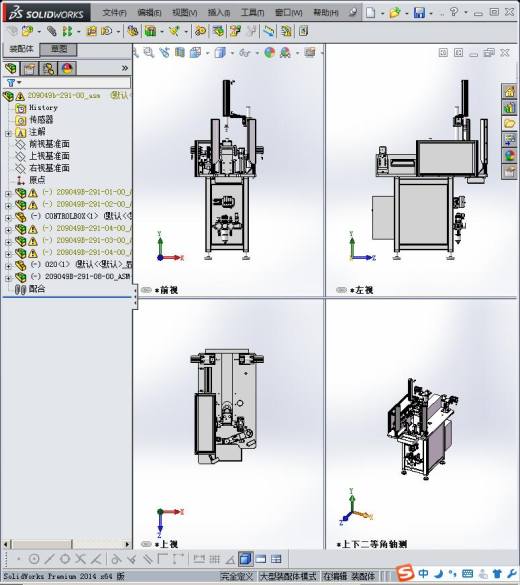This screenshot has width=520, height=585.
Task: Select the Four View viewport layout icon
Action: point(276,559)
